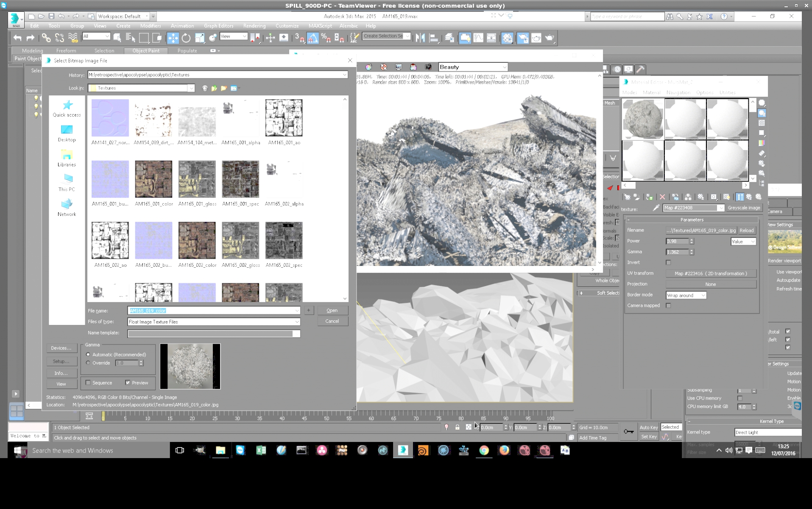The width and height of the screenshot is (812, 509).
Task: Activate the Select and Scale tool
Action: click(199, 38)
